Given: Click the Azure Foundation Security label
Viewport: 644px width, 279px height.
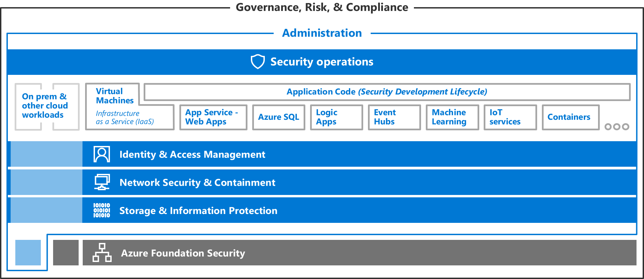Looking at the screenshot, I should coord(183,253).
